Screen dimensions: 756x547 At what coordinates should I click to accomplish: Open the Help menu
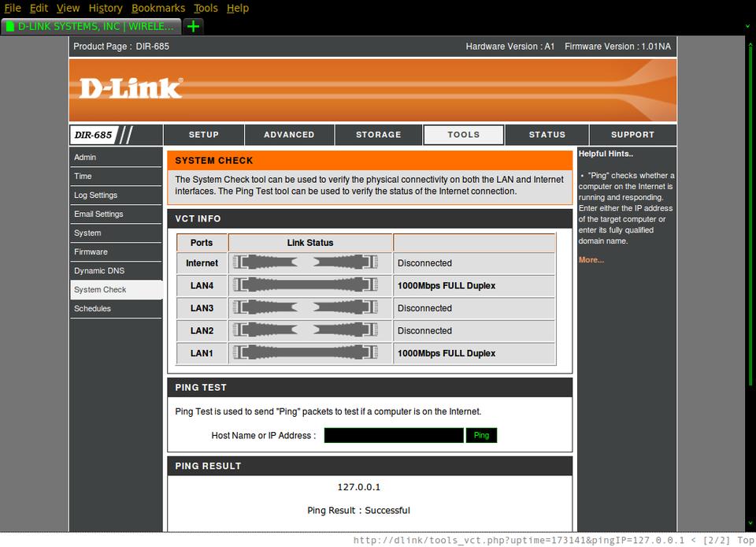[238, 8]
